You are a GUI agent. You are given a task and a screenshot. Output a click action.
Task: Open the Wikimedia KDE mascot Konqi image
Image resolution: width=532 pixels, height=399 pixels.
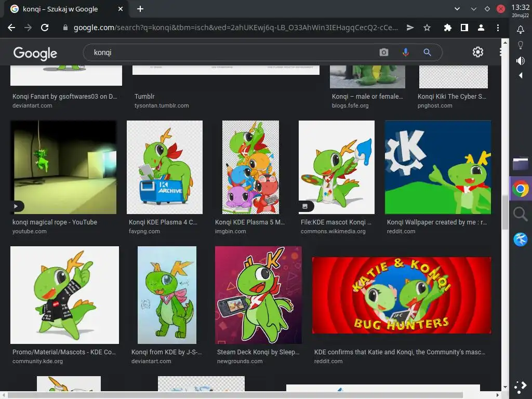pos(337,167)
